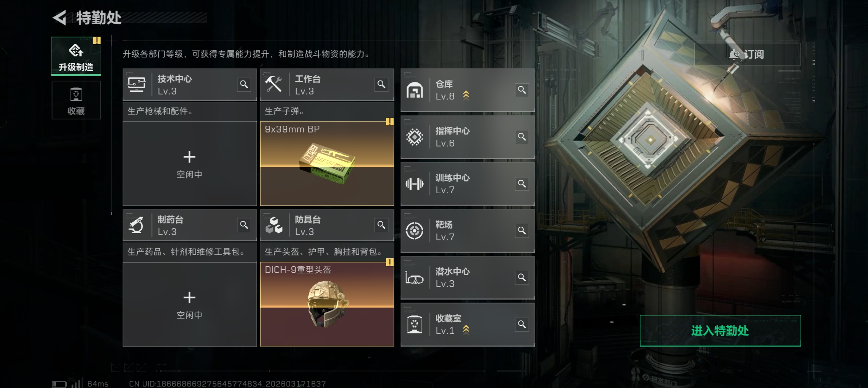The height and width of the screenshot is (388, 868).
Task: Add a production in 制药台 idle slot
Action: coord(190,304)
